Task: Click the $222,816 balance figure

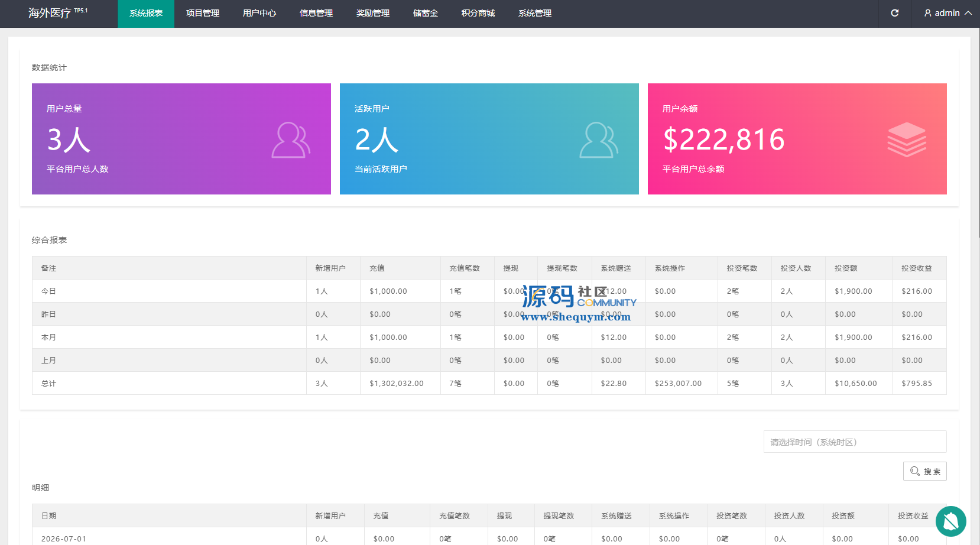Action: click(724, 140)
